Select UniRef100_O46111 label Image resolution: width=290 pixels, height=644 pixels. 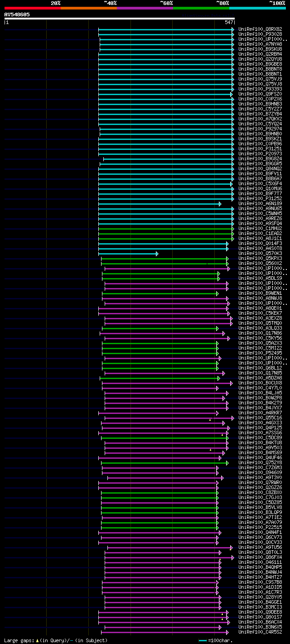coord(260,562)
